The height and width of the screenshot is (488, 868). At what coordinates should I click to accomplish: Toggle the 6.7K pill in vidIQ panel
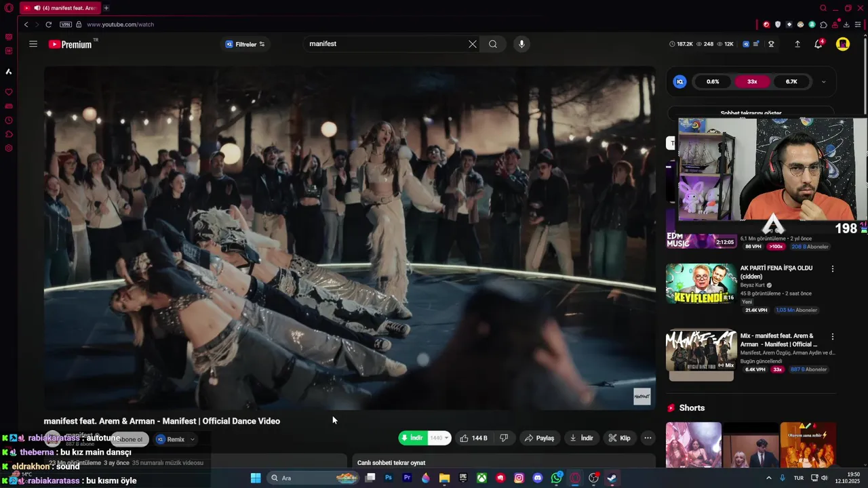[791, 81]
